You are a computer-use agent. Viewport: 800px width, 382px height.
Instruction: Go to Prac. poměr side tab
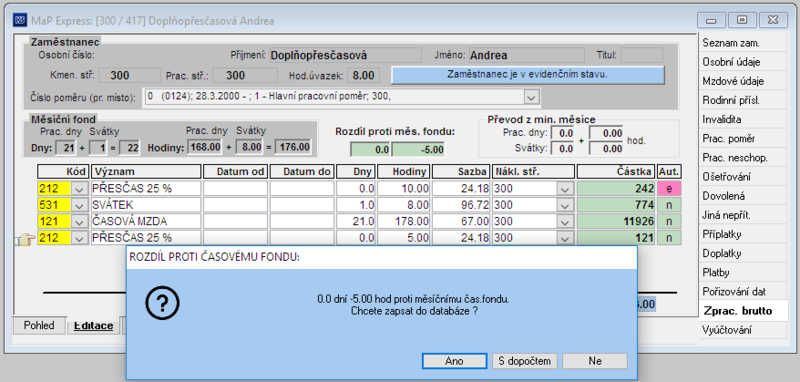(x=742, y=139)
